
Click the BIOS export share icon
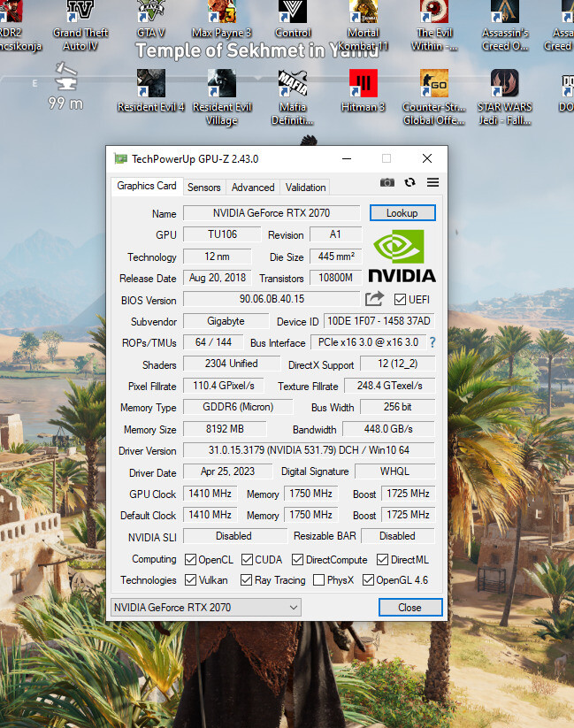(374, 299)
